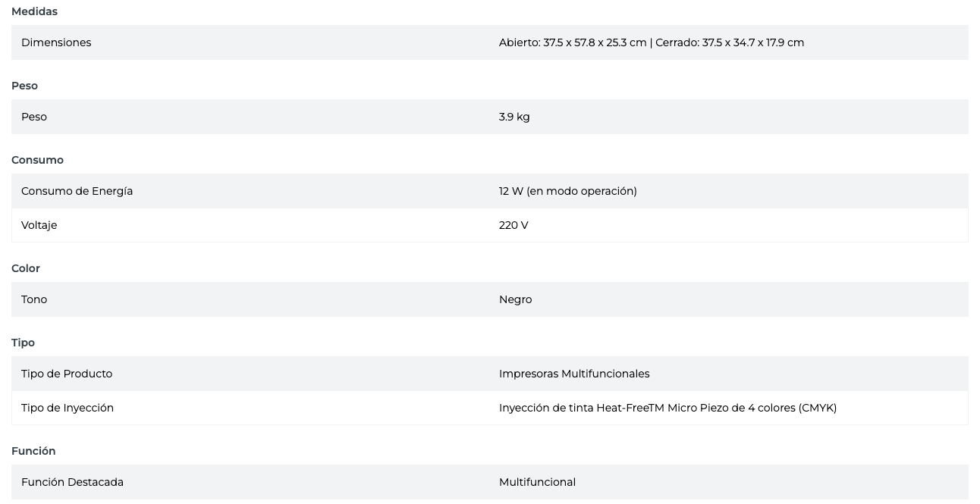This screenshot has width=980, height=504.
Task: Select the Tipo de Producto label
Action: tap(67, 374)
